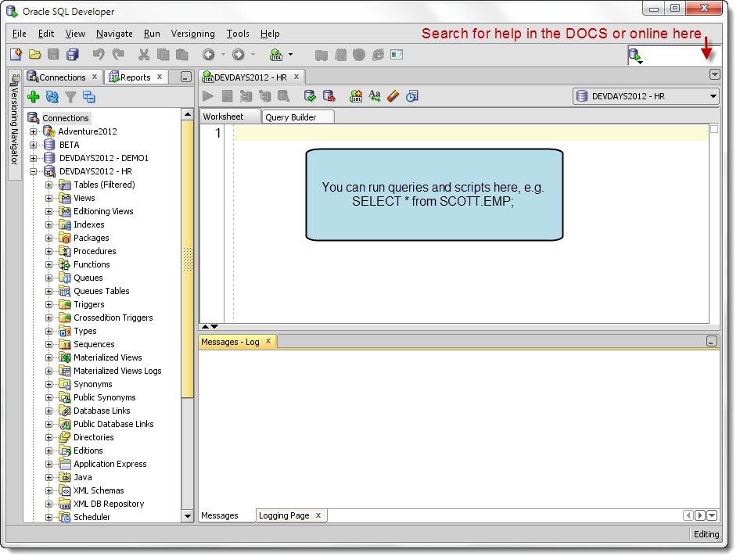Image resolution: width=740 pixels, height=560 pixels.
Task: Expand DEVDAYS2012 - DEMO1 connection
Action: [x=33, y=158]
